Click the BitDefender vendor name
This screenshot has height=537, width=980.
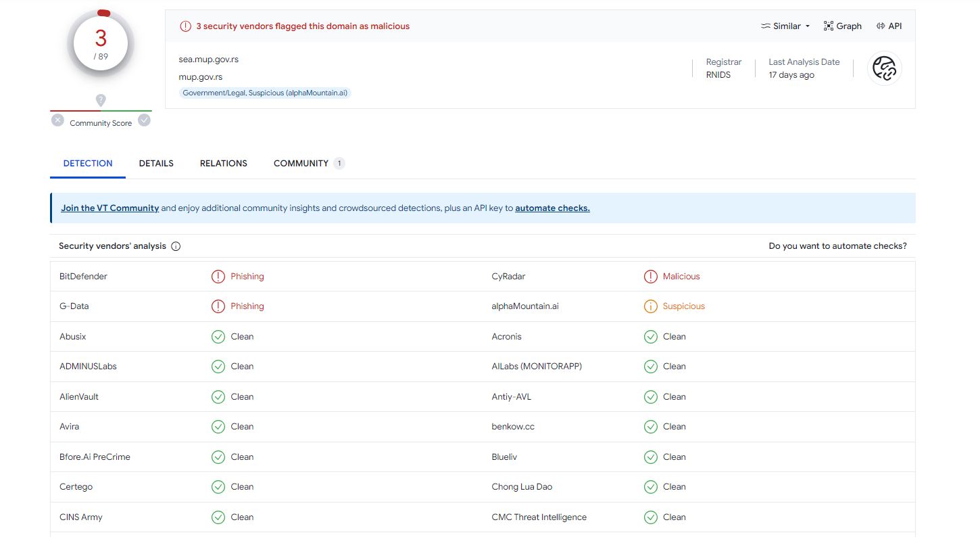[83, 277]
